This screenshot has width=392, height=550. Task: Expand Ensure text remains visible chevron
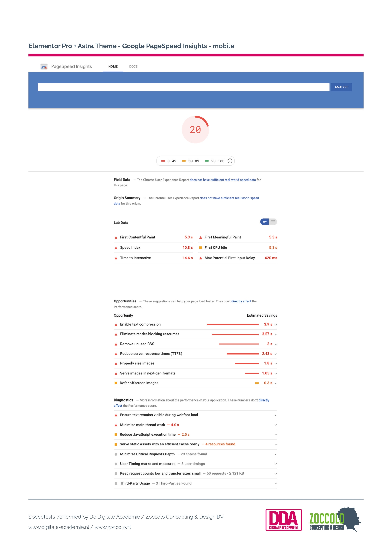pos(276,415)
